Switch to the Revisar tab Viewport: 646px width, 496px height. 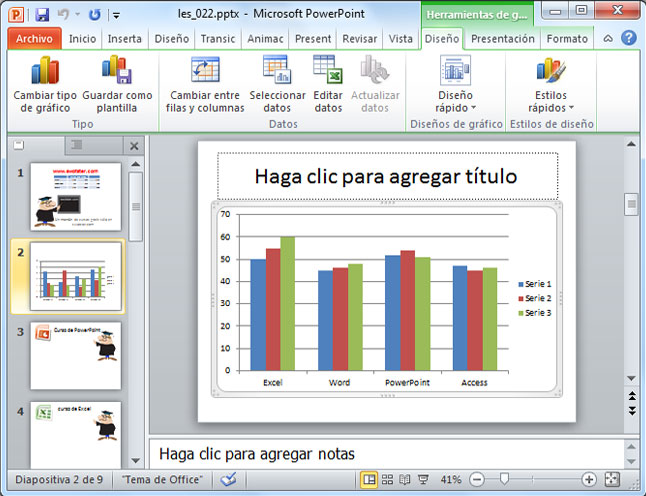pyautogui.click(x=360, y=39)
